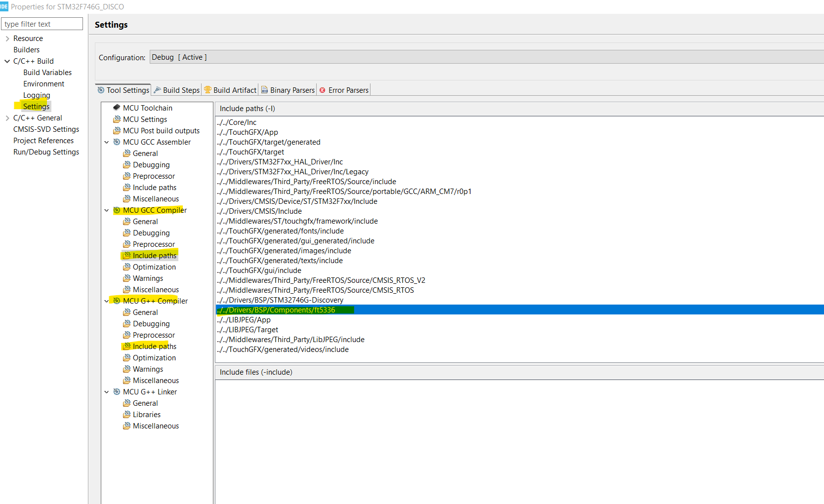Select the MCU Toolchain entry
This screenshot has width=824, height=504.
148,108
